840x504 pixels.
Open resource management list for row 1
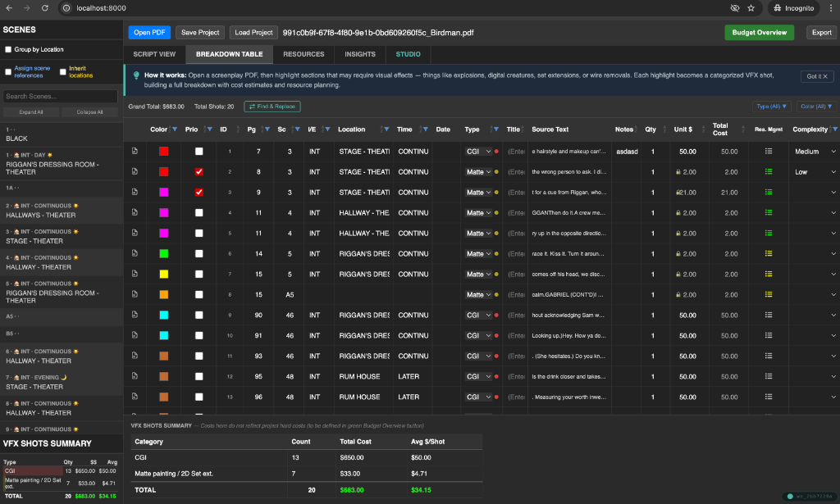769,152
